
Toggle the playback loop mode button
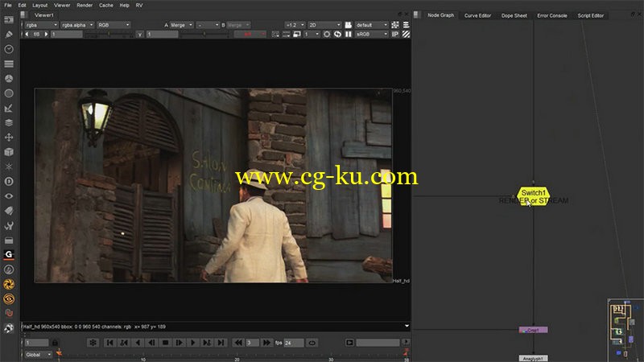click(x=312, y=343)
